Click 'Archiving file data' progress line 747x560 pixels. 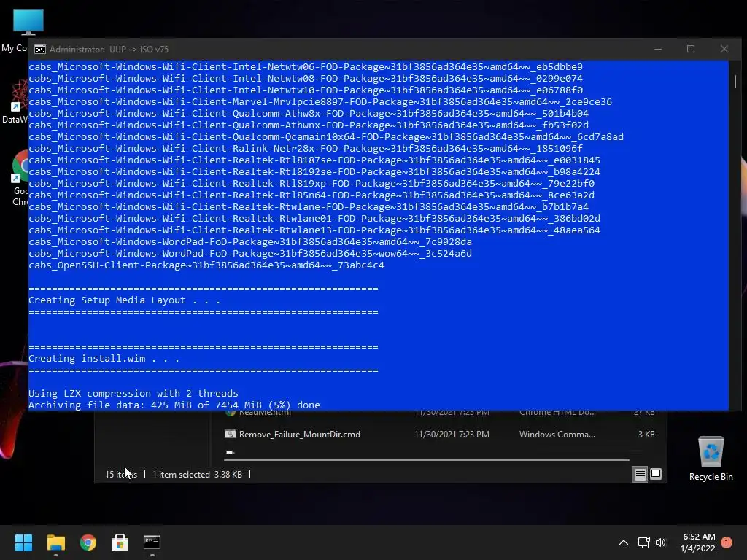pos(174,405)
